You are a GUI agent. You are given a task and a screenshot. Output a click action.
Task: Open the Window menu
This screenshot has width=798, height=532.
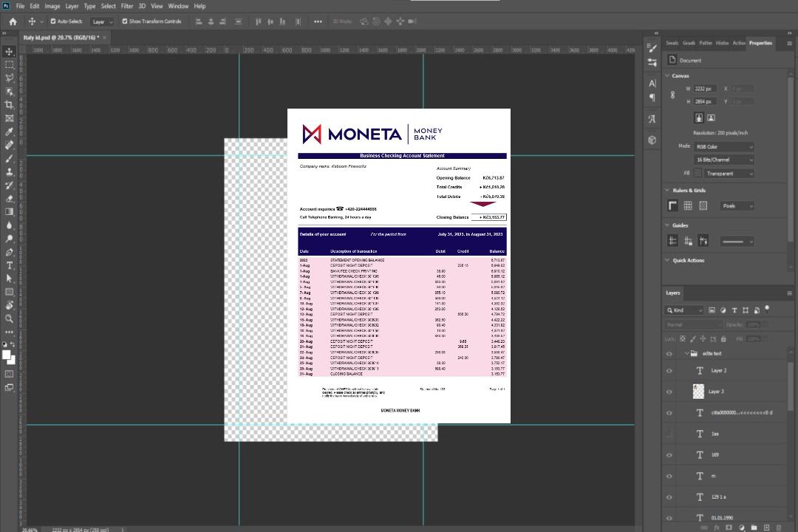coord(178,6)
